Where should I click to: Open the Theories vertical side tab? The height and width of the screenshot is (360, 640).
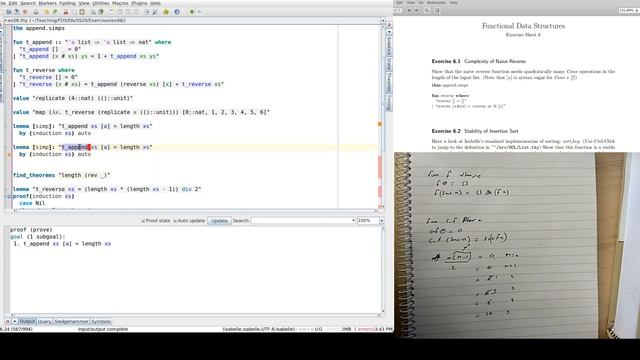click(389, 82)
